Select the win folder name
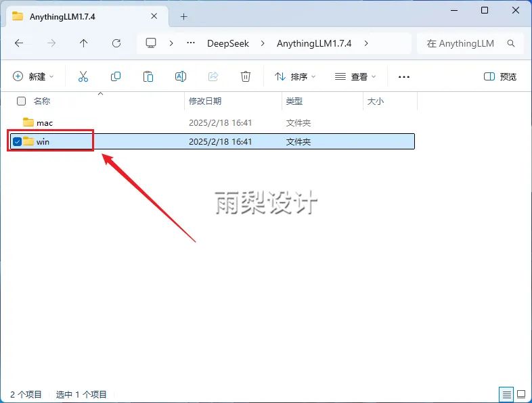532x403 pixels. [x=43, y=142]
